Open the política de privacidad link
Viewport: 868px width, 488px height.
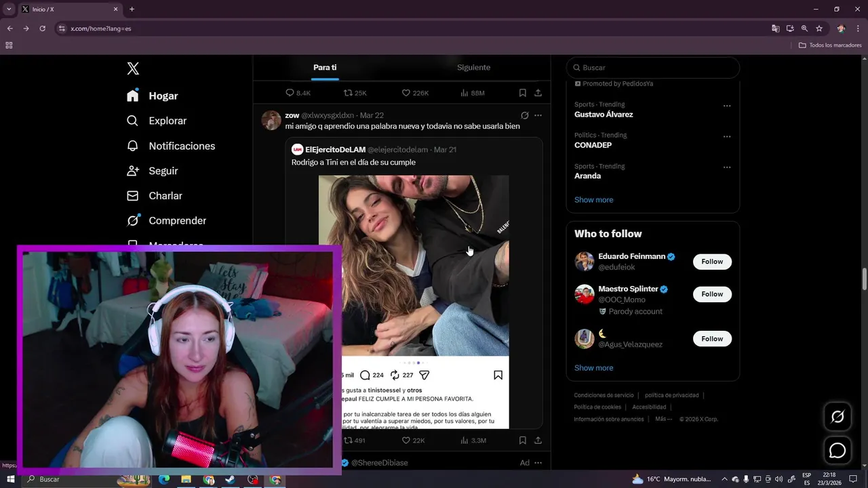[671, 395]
